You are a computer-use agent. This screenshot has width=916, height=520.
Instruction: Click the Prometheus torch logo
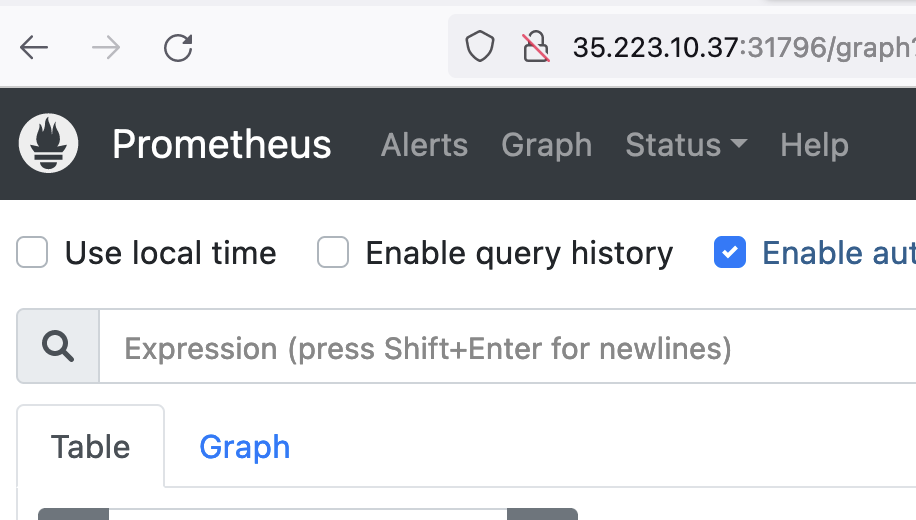pos(49,144)
